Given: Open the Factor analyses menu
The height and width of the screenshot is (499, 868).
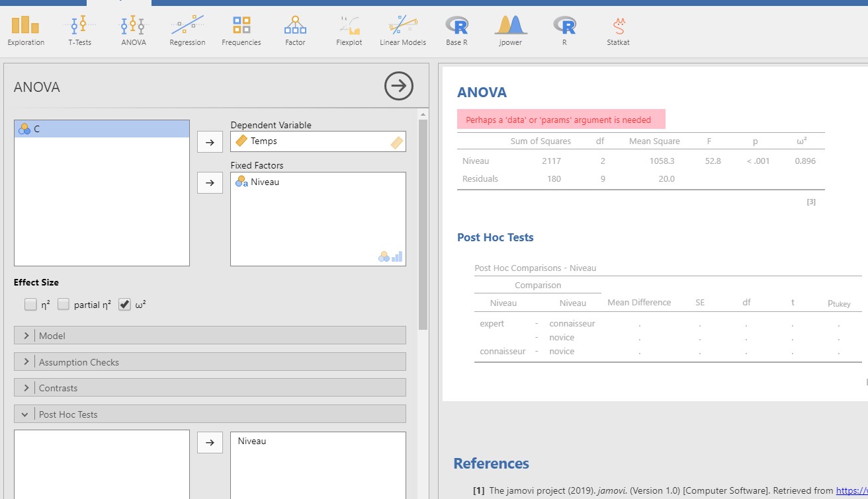Looking at the screenshot, I should click(295, 31).
